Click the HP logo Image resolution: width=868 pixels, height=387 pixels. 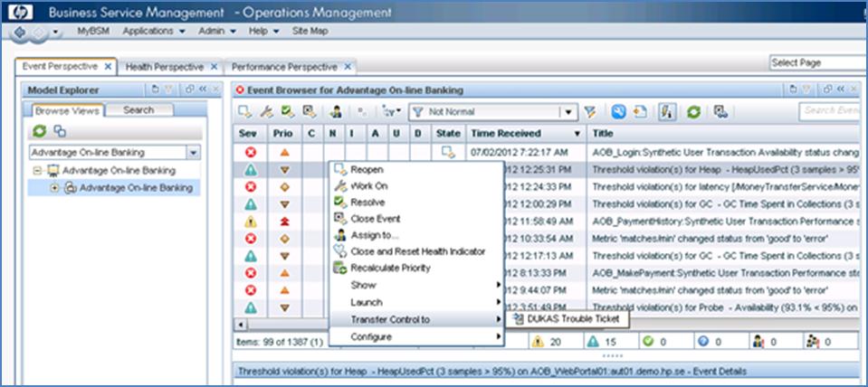pyautogui.click(x=21, y=12)
